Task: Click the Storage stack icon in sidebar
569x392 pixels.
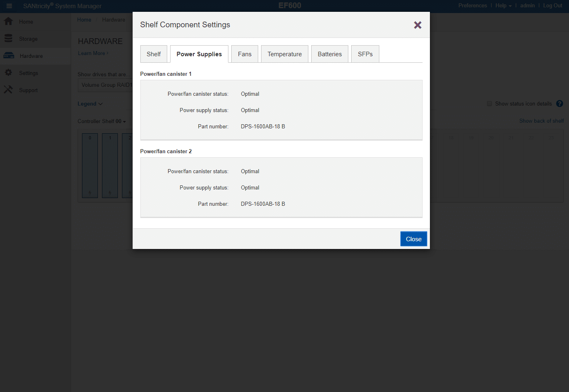Action: coord(8,38)
